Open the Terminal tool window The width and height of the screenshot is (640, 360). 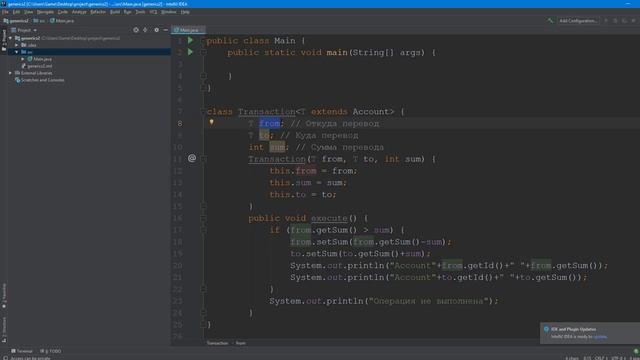[22, 351]
